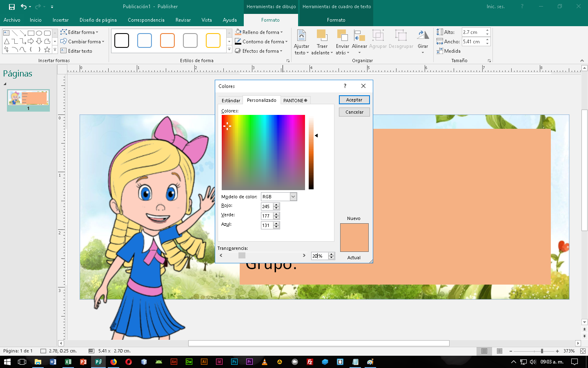Click the Alto height input field
The width and height of the screenshot is (588, 368).
tap(473, 32)
